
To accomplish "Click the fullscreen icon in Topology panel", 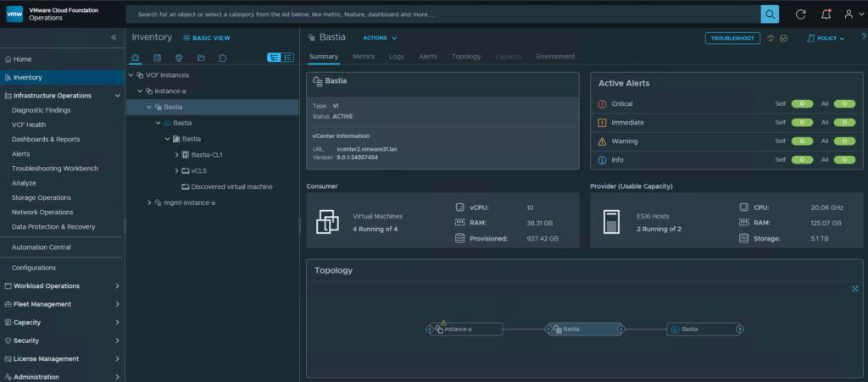I will pos(854,289).
